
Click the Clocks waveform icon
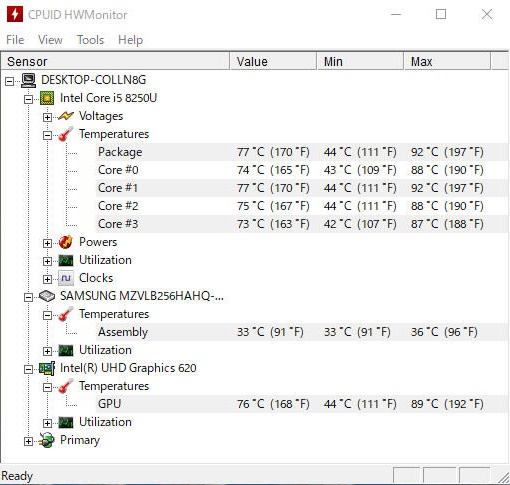point(66,278)
